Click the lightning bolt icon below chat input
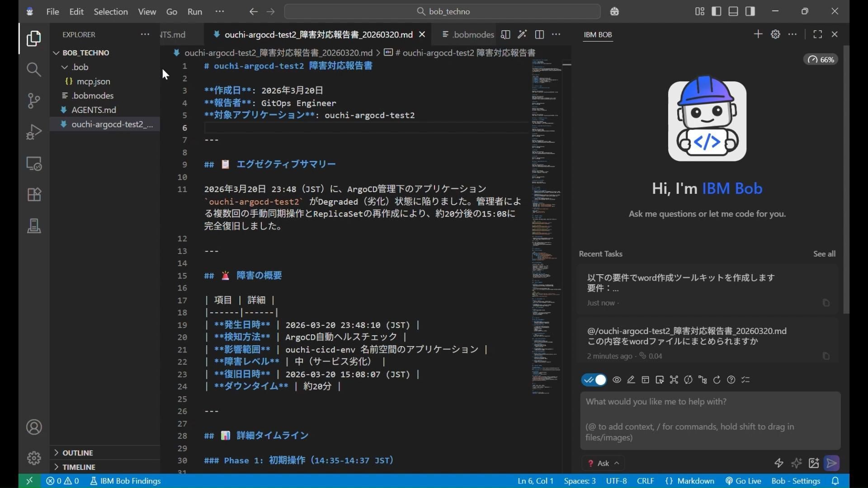The height and width of the screenshot is (488, 868). click(x=778, y=463)
